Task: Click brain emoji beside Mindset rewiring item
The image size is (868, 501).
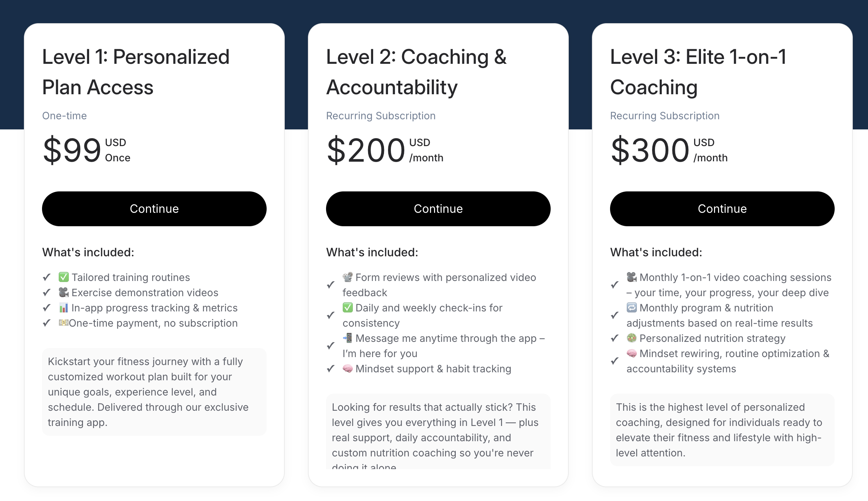Action: pyautogui.click(x=632, y=353)
